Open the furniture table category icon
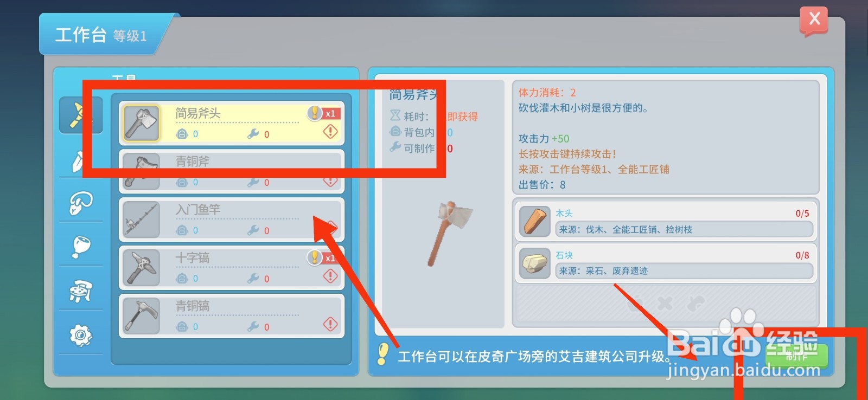 click(x=80, y=291)
